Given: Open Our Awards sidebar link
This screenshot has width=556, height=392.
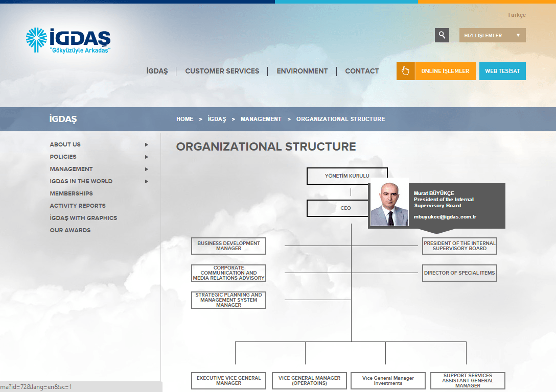Looking at the screenshot, I should (x=70, y=230).
